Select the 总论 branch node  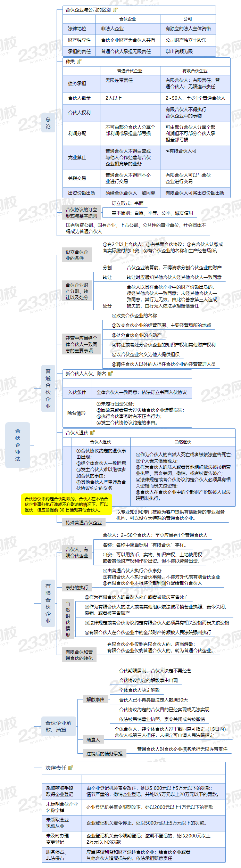click(x=48, y=123)
